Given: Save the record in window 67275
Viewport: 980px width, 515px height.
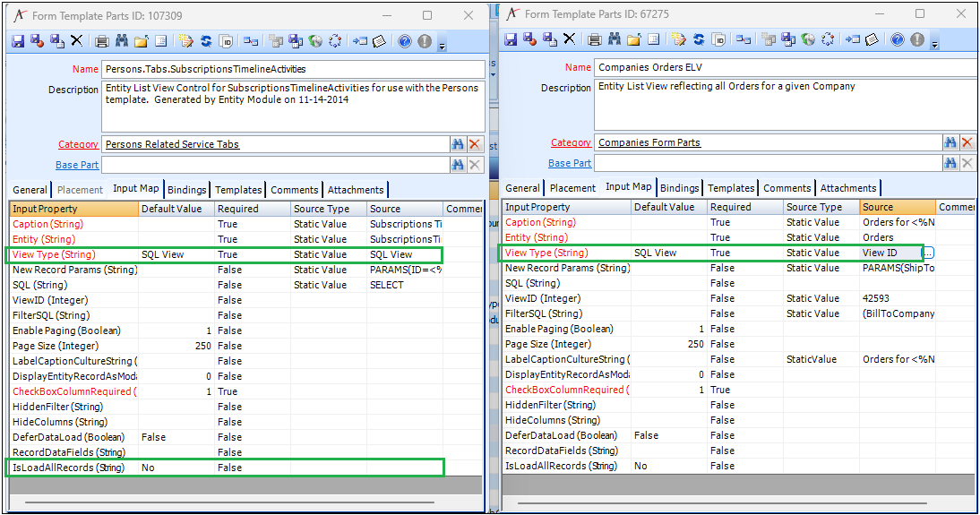Looking at the screenshot, I should [511, 40].
